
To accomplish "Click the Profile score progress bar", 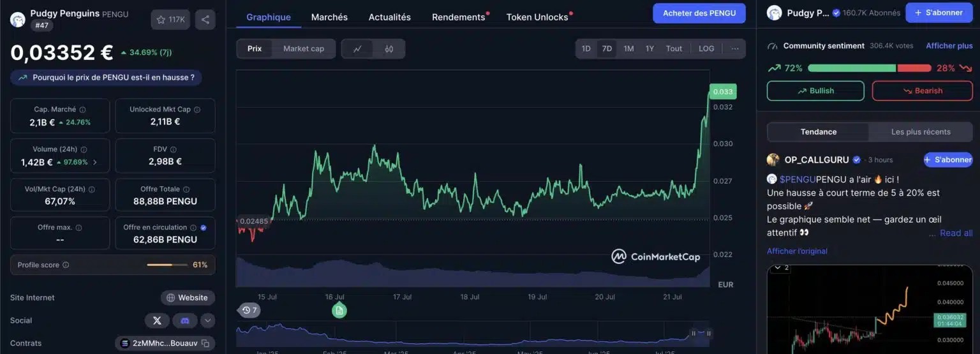I will point(167,265).
